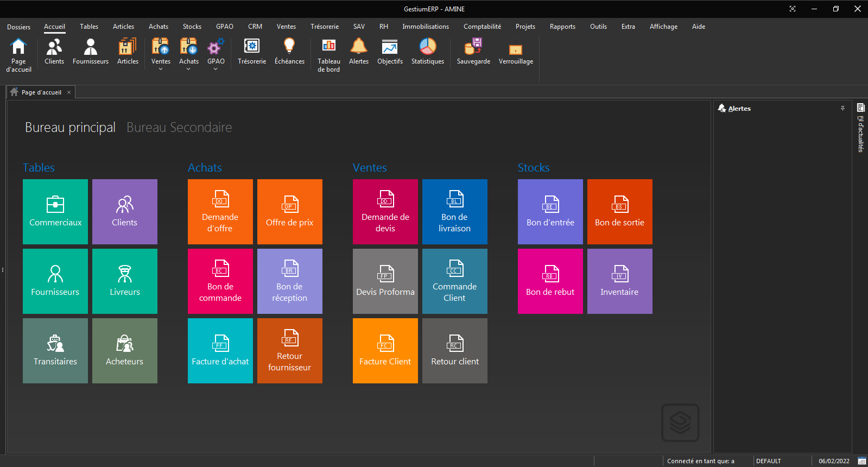
Task: Pin the Alertes panel
Action: tap(842, 109)
